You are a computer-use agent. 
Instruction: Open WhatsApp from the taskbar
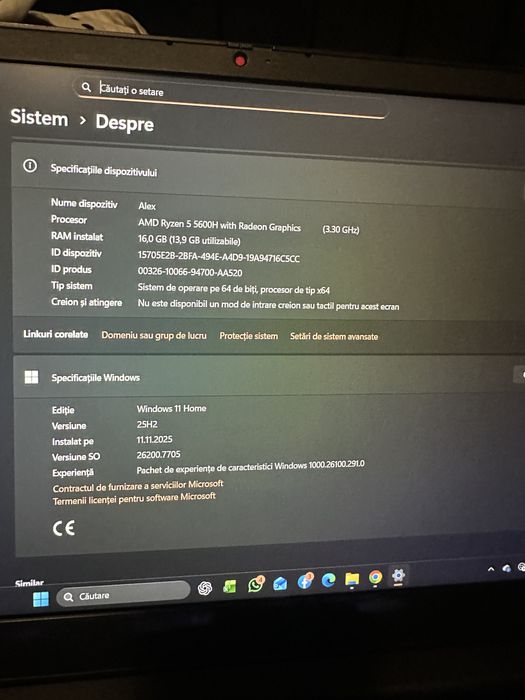coord(255,584)
